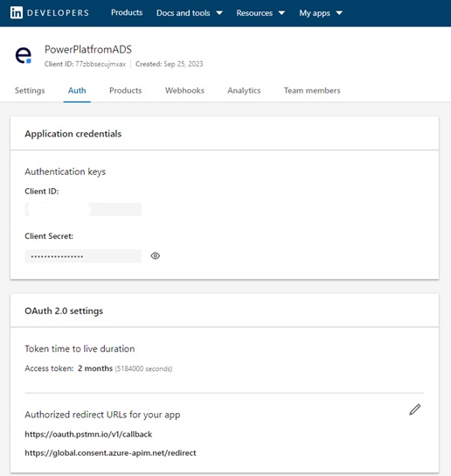Open Products in the top navigation bar

pos(127,12)
